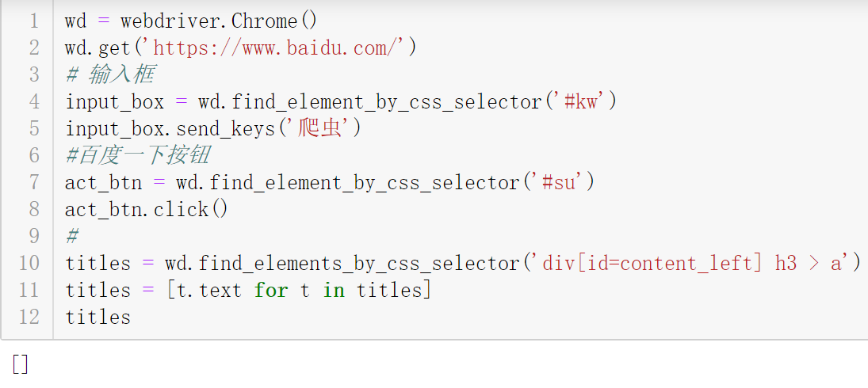The width and height of the screenshot is (868, 388).
Task: Click input_box variable on line 4
Action: tap(115, 101)
